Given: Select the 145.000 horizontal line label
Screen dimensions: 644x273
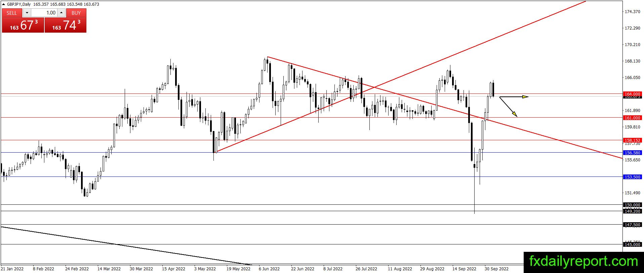Looking at the screenshot, I should point(632,244).
